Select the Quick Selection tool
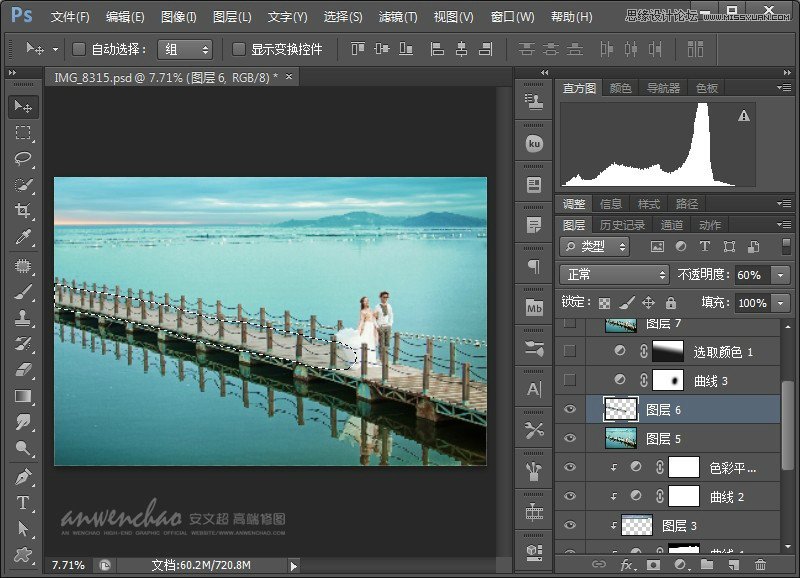 (x=23, y=185)
